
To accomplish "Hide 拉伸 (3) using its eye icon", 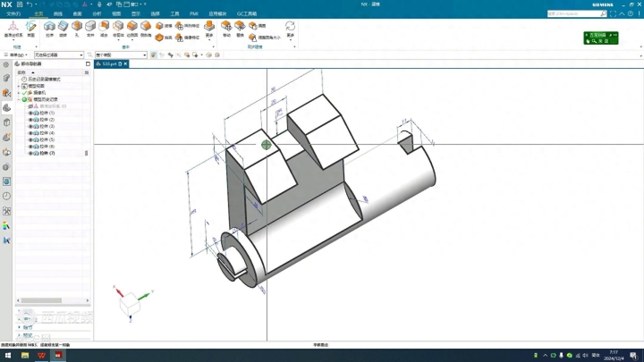I will tap(30, 126).
